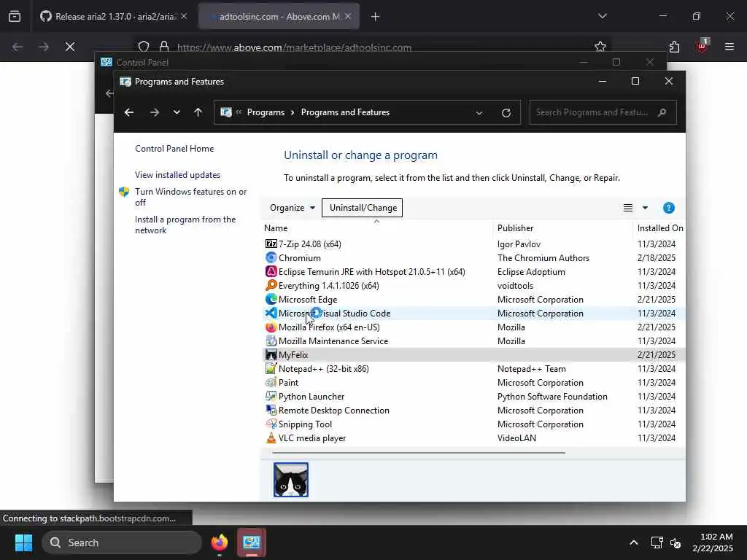Go up one level in Control Panel
Viewport: 747px width, 560px height.
pos(198,112)
